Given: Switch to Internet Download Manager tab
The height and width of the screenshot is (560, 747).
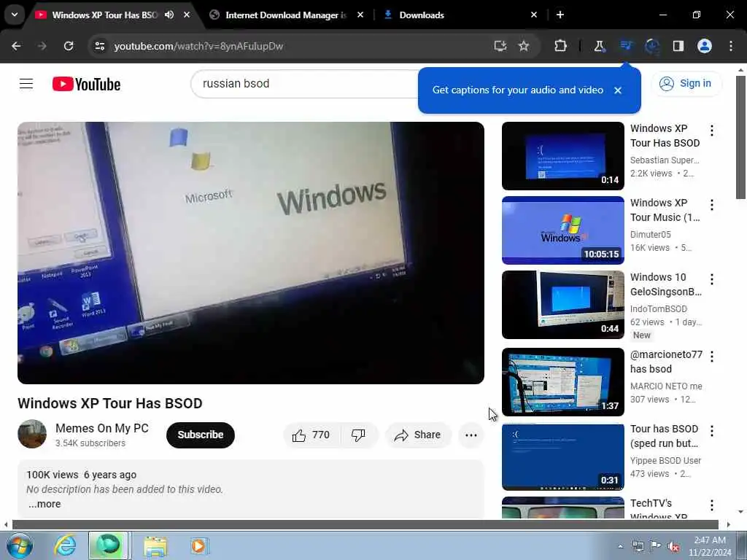Looking at the screenshot, I should coord(286,15).
